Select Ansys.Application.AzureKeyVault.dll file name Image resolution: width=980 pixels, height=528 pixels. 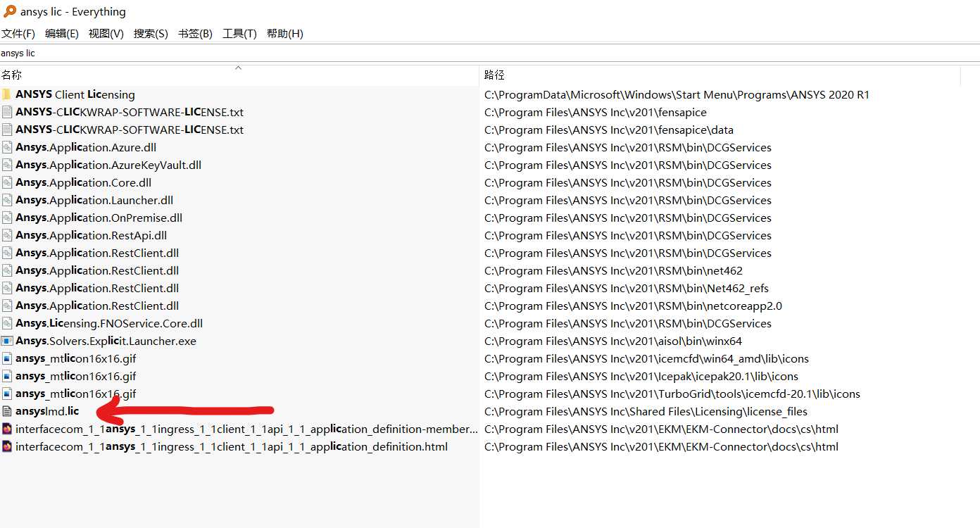click(x=108, y=165)
